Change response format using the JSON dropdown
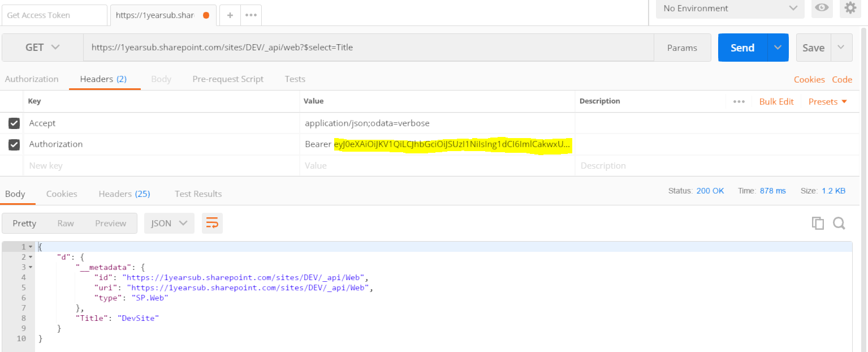The height and width of the screenshot is (352, 868). click(x=169, y=223)
